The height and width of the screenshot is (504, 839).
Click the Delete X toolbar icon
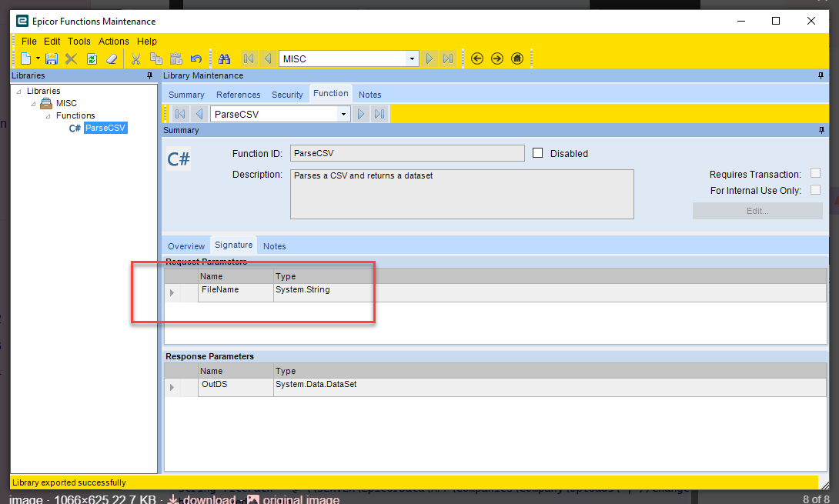tap(71, 58)
